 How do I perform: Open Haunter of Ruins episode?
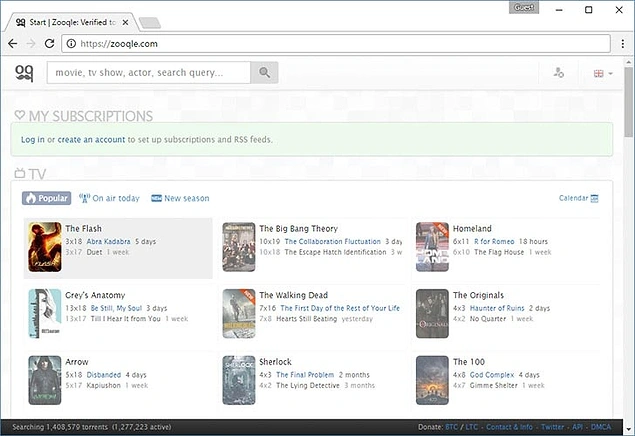point(497,308)
